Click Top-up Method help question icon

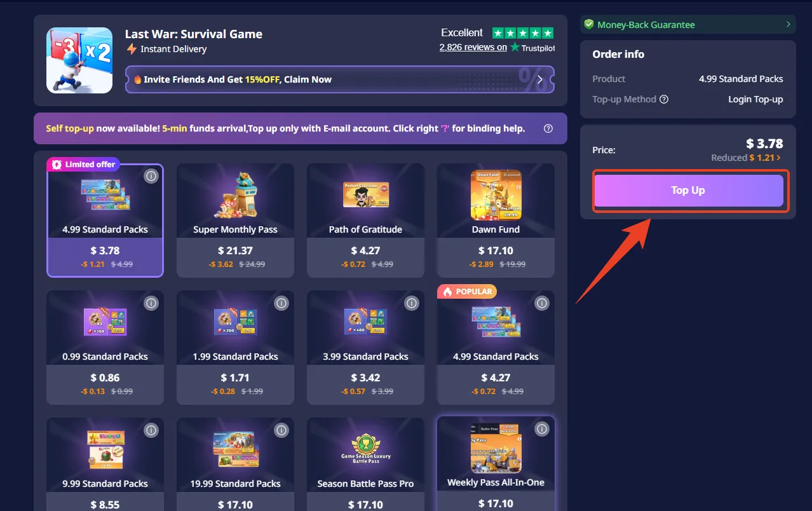coord(664,99)
